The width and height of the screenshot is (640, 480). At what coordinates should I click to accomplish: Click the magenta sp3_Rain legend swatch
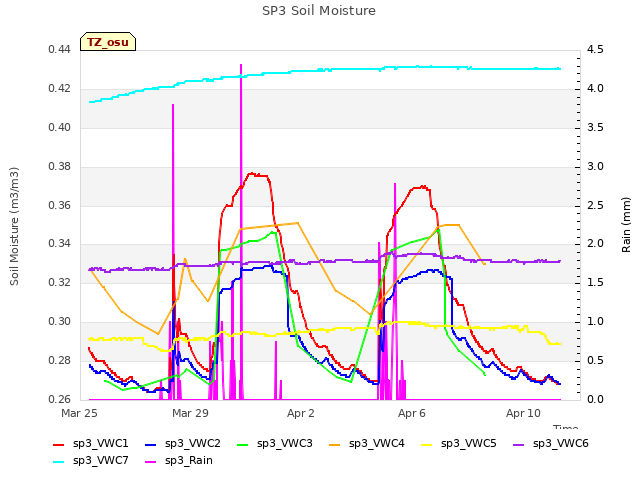tap(151, 462)
